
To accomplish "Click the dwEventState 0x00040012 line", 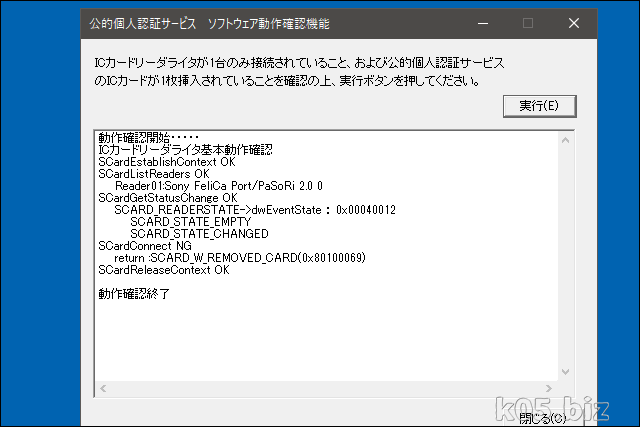I will (255, 210).
